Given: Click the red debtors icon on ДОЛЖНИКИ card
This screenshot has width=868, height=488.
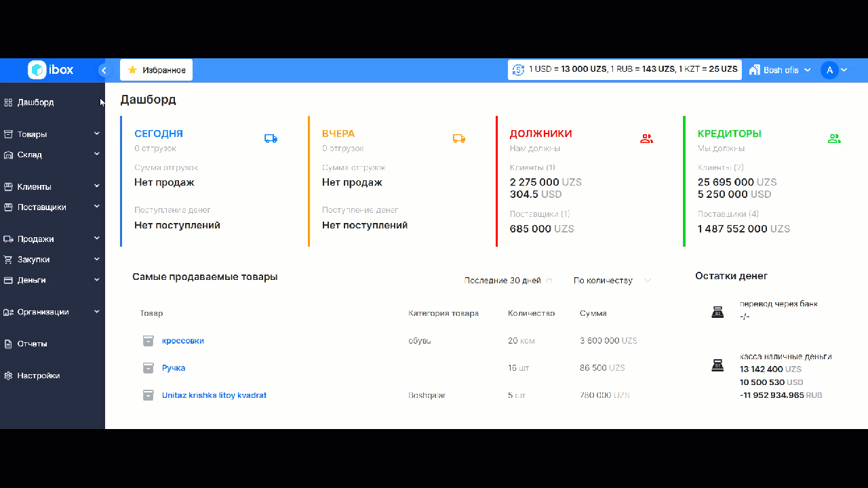Looking at the screenshot, I should click(x=646, y=138).
